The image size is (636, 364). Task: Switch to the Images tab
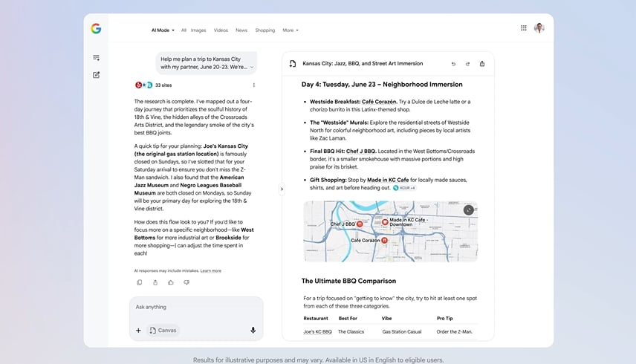(198, 30)
